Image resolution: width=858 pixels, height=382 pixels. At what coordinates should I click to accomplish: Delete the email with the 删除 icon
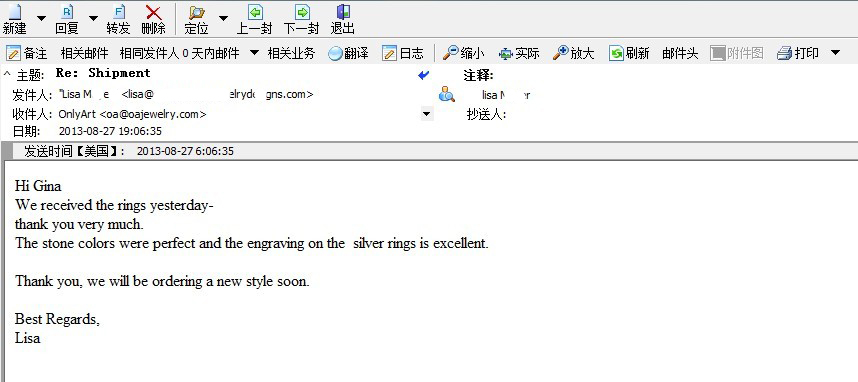154,12
